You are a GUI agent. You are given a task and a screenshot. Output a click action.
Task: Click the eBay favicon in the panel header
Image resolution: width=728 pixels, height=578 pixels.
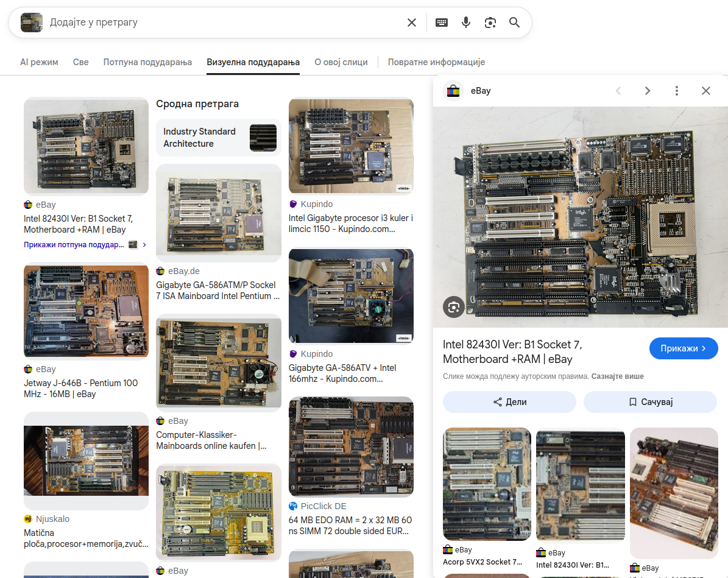pos(453,91)
